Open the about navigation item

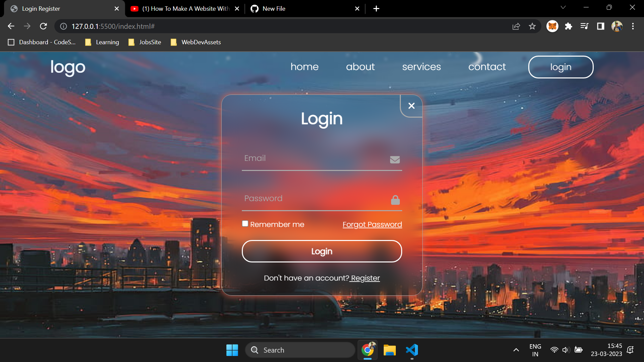click(x=360, y=67)
